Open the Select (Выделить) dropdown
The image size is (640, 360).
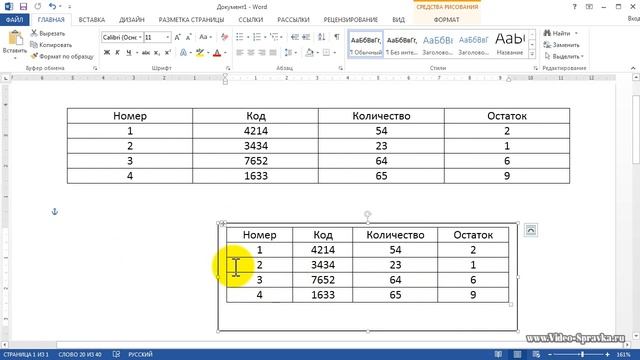(564, 56)
